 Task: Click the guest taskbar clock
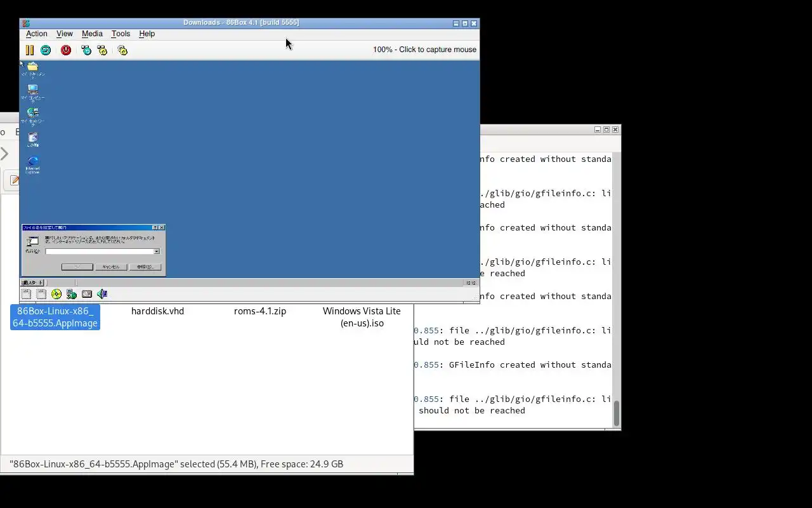coord(471,283)
